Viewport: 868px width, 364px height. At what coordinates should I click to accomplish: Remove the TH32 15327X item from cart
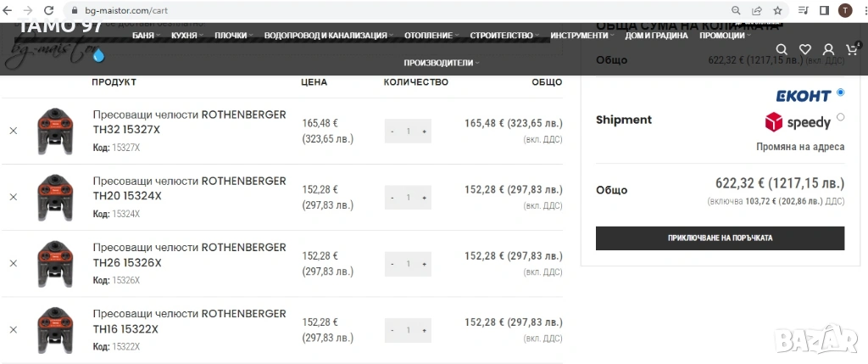(13, 131)
